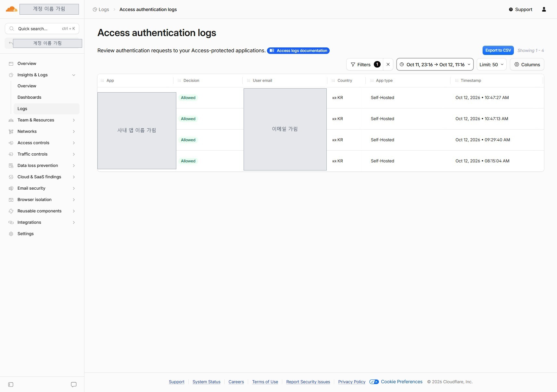The width and height of the screenshot is (557, 392).
Task: Click the Networks sidebar icon
Action: tap(11, 132)
